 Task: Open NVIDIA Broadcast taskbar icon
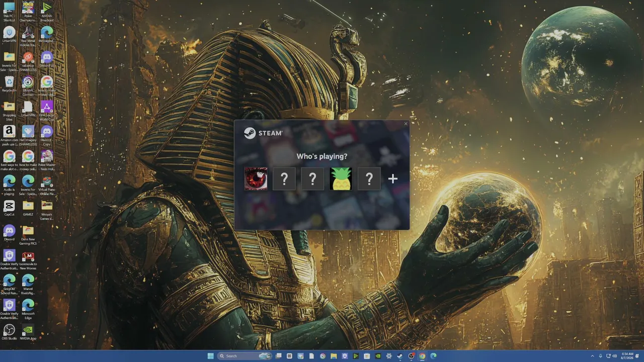(356, 356)
